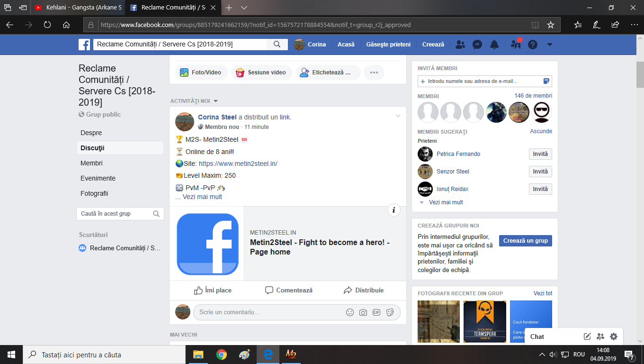Open the TeamSpeak group photo thumbnail
The height and width of the screenshot is (364, 644).
[485, 322]
